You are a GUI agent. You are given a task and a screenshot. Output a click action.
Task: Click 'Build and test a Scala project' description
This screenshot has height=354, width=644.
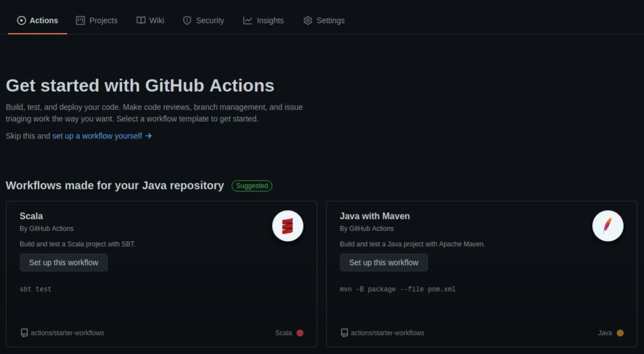[78, 244]
